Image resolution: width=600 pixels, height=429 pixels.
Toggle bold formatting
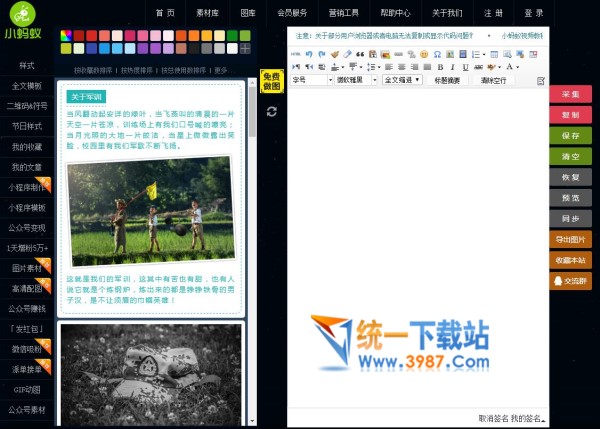click(x=440, y=67)
